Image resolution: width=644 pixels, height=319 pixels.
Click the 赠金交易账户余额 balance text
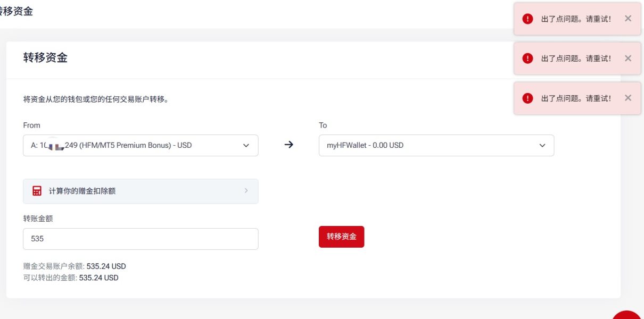[75, 266]
